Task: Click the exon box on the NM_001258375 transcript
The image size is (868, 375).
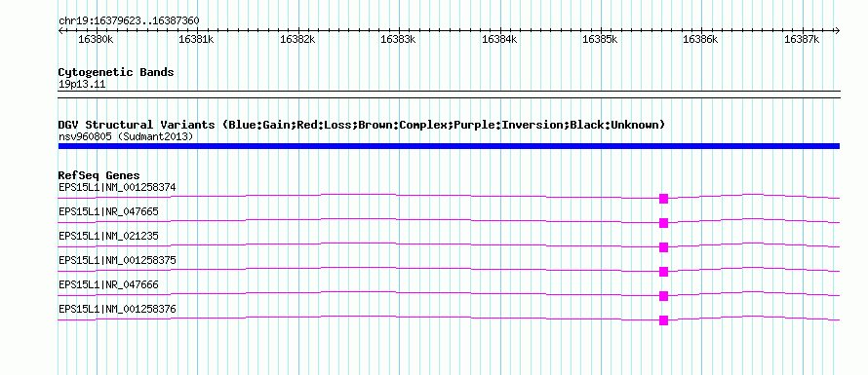Action: (664, 272)
